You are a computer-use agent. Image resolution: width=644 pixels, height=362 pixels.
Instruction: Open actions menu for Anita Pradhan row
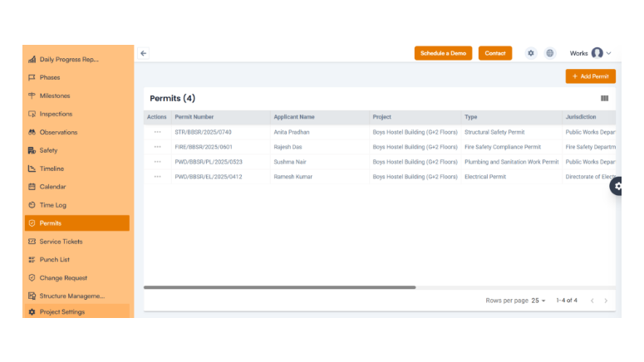click(157, 132)
